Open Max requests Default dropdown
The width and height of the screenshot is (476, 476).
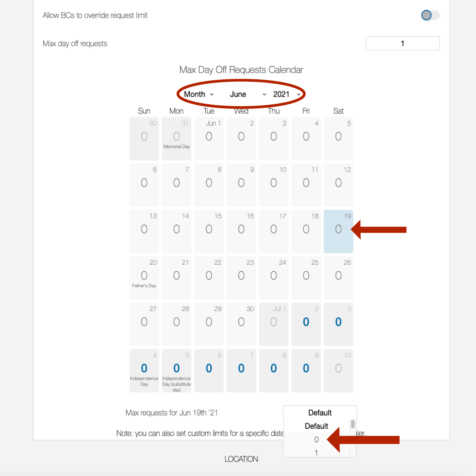[x=320, y=413]
